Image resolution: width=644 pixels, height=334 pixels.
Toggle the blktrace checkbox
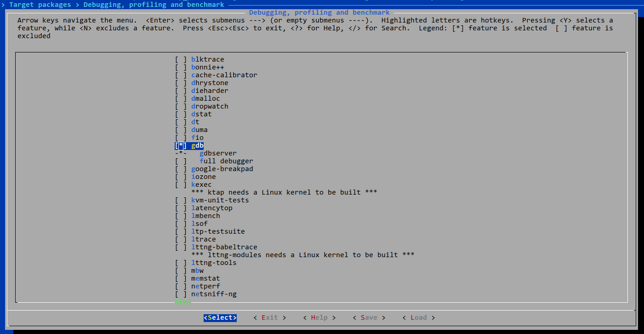(181, 59)
